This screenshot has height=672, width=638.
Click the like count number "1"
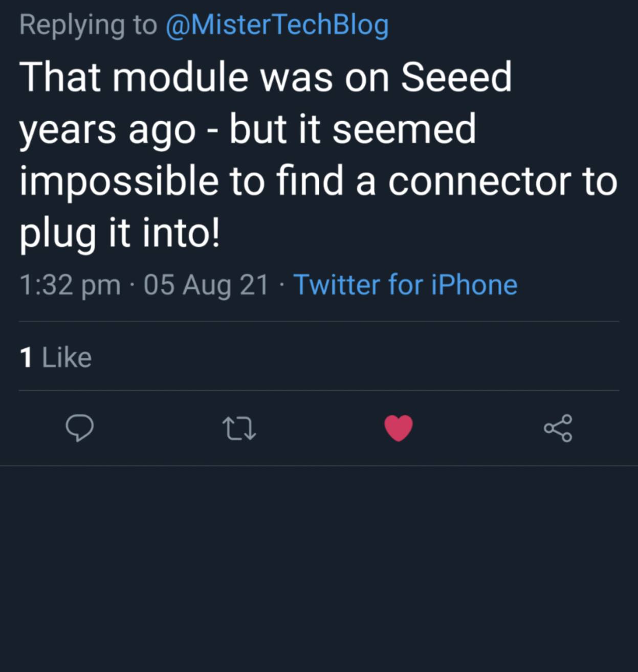[26, 357]
